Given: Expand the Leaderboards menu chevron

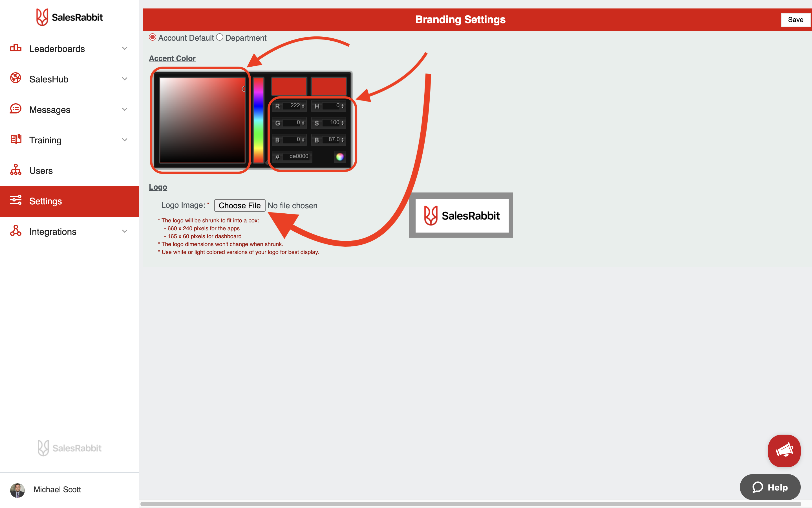Looking at the screenshot, I should [125, 48].
